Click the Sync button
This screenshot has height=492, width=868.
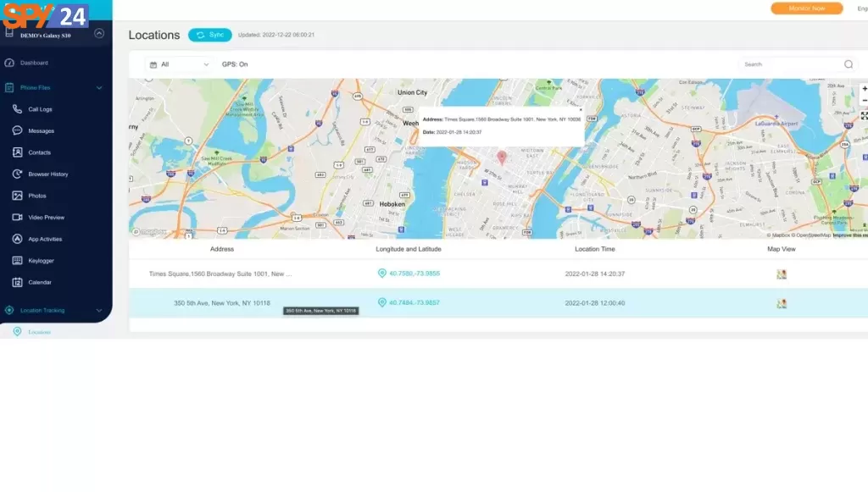pos(210,35)
